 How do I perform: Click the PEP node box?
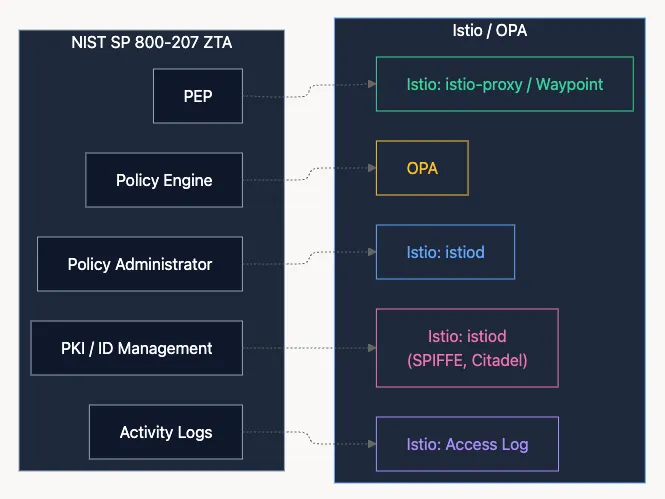pyautogui.click(x=197, y=97)
